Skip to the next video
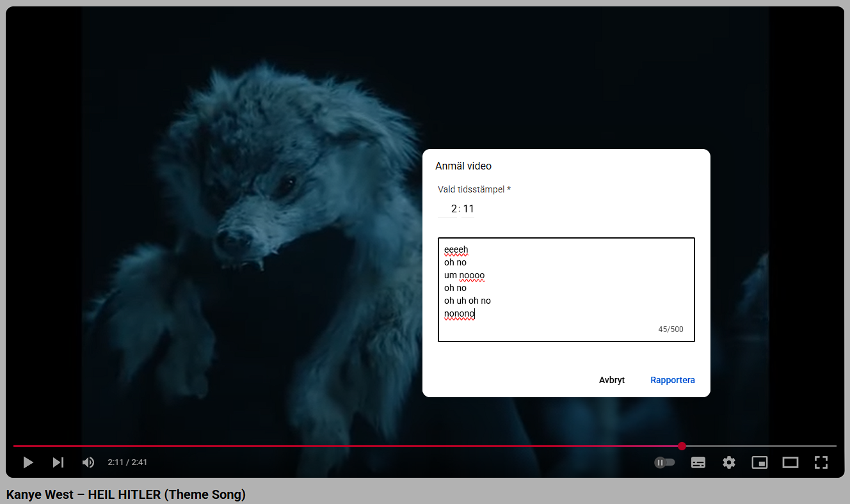 pos(58,462)
